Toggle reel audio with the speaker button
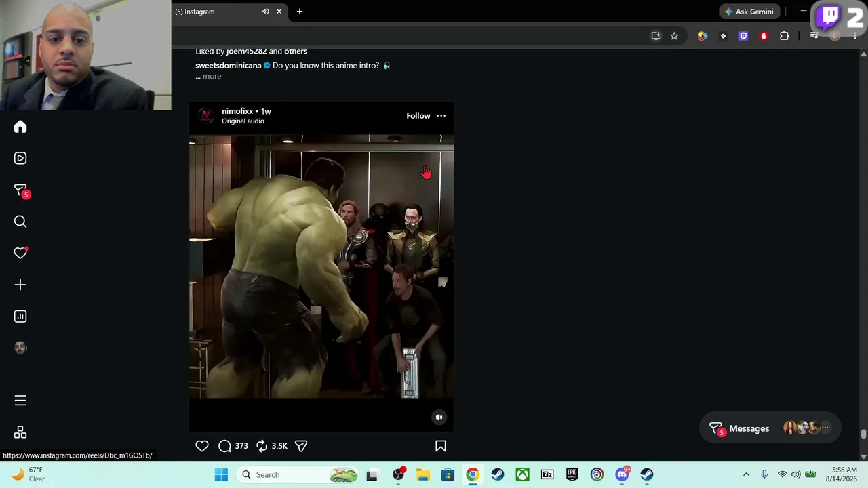 pos(439,418)
